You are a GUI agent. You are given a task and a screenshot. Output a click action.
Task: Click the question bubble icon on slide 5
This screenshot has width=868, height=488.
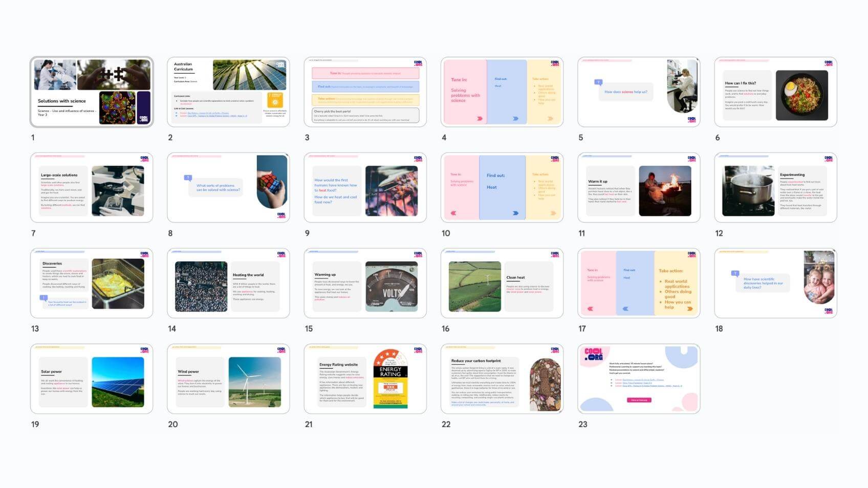pyautogui.click(x=598, y=82)
